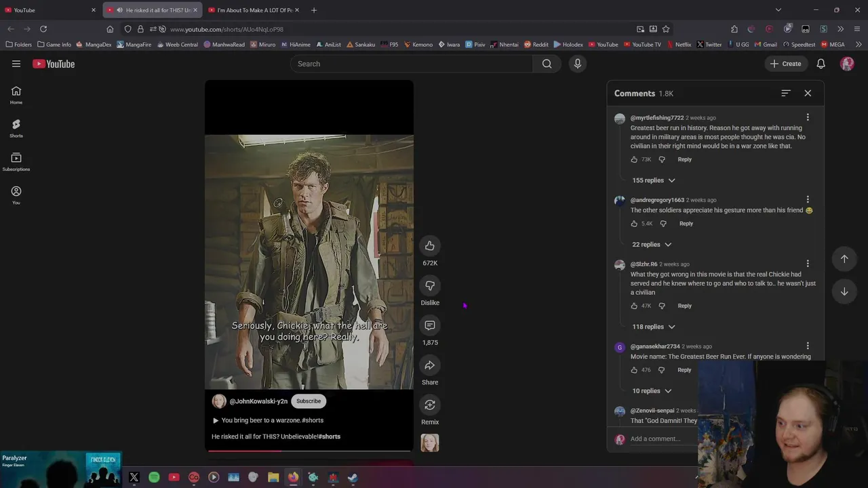The width and height of the screenshot is (868, 488).
Task: Reply to @Slzhr.R6's comment
Action: [684, 306]
